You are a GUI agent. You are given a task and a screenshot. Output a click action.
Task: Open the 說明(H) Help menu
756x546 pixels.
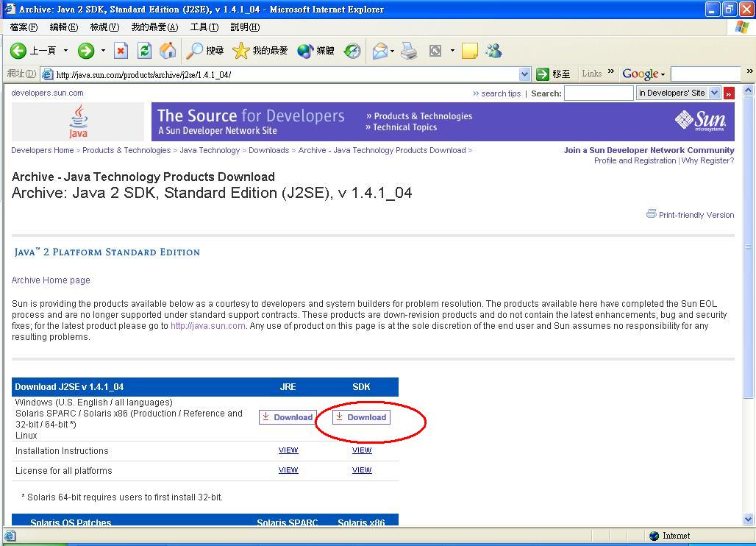click(245, 27)
